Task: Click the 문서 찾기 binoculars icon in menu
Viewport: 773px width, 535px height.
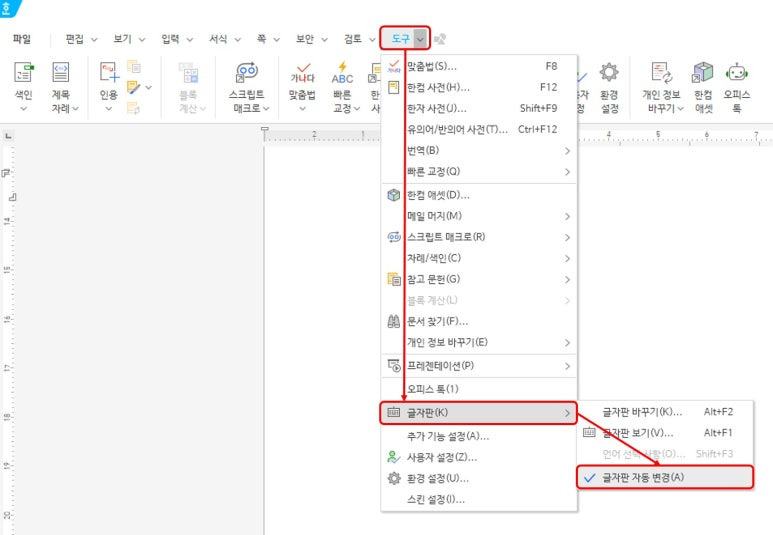Action: tap(393, 321)
